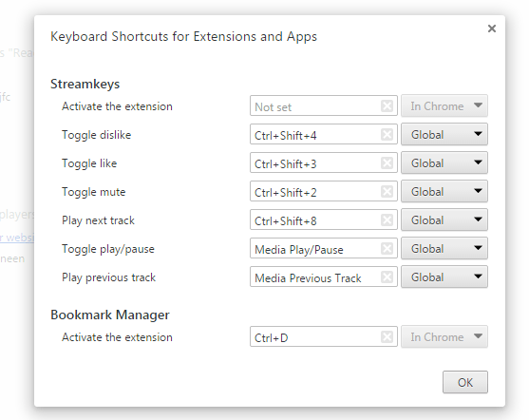This screenshot has height=420, width=529.
Task: Edit the Ctrl+D shortcut field
Action: click(324, 336)
